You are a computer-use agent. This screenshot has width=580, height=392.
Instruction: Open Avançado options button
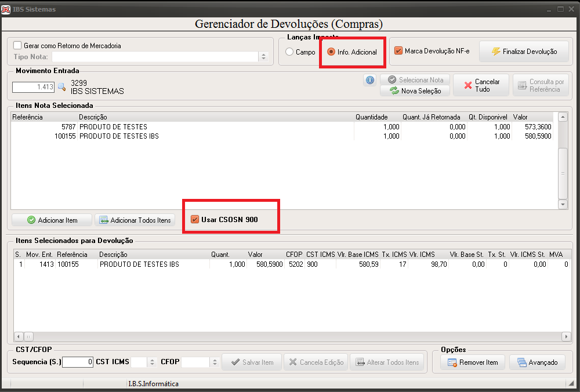pyautogui.click(x=537, y=362)
